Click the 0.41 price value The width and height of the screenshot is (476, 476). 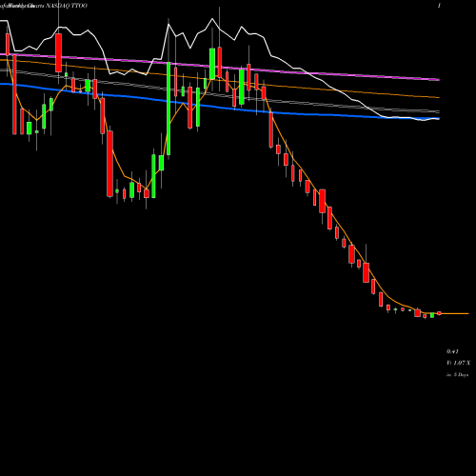point(452,351)
